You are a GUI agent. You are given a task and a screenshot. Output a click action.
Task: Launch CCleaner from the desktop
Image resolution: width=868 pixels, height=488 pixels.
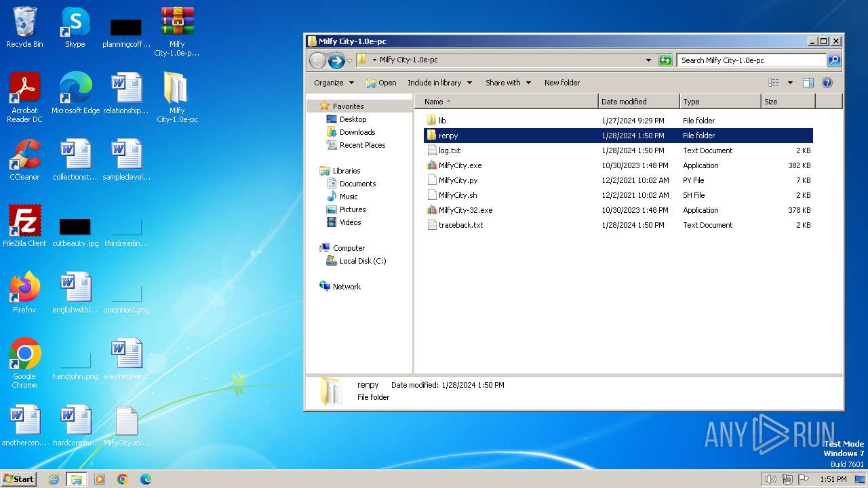tap(24, 161)
